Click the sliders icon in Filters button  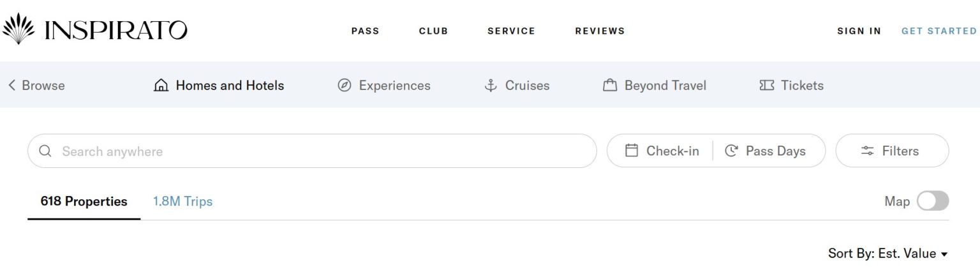tap(868, 151)
